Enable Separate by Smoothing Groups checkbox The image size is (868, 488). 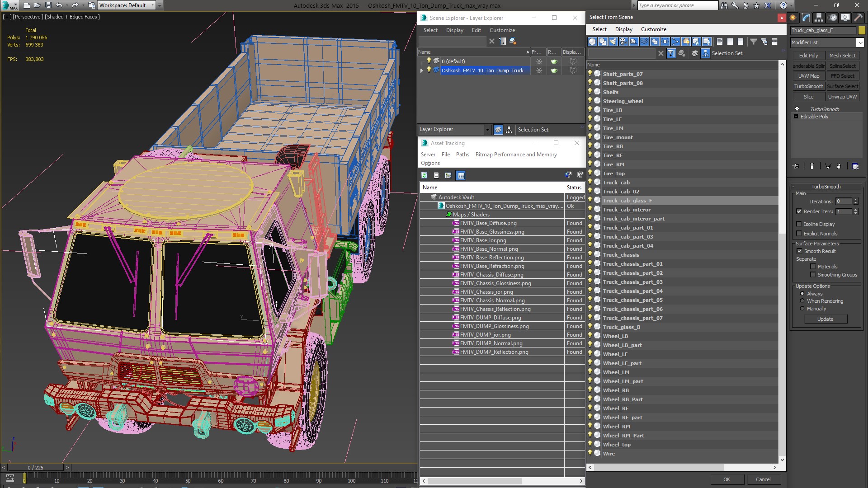813,275
